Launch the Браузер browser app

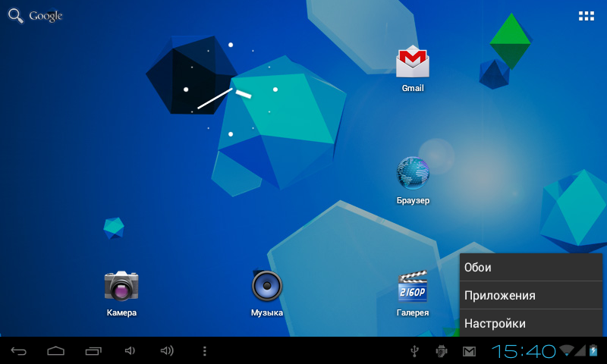[413, 180]
